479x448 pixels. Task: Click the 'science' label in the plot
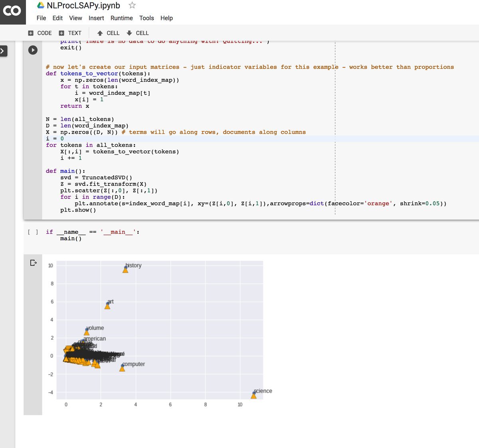click(x=263, y=391)
